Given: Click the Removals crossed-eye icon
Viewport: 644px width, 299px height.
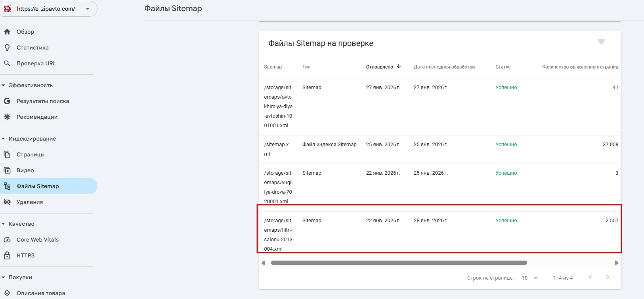Looking at the screenshot, I should point(7,202).
